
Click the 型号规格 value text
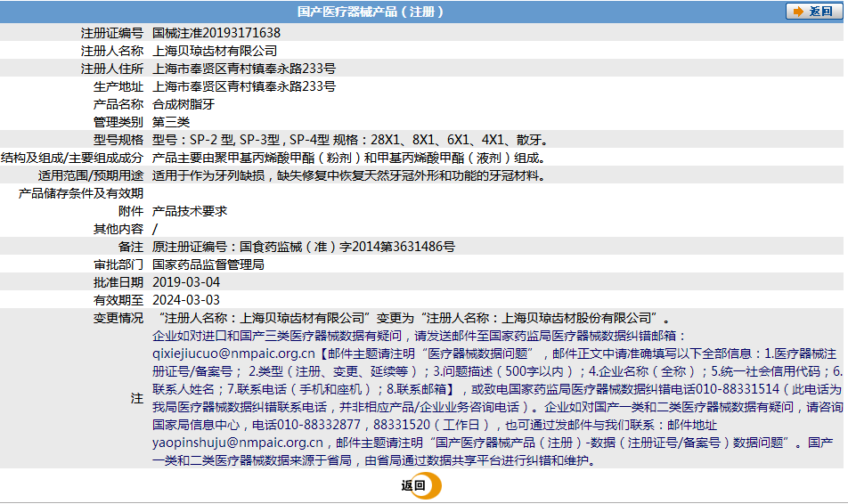click(x=350, y=140)
